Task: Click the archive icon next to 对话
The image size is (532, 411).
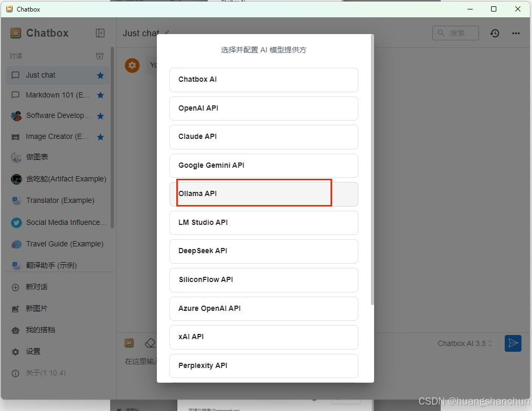Action: (x=99, y=56)
